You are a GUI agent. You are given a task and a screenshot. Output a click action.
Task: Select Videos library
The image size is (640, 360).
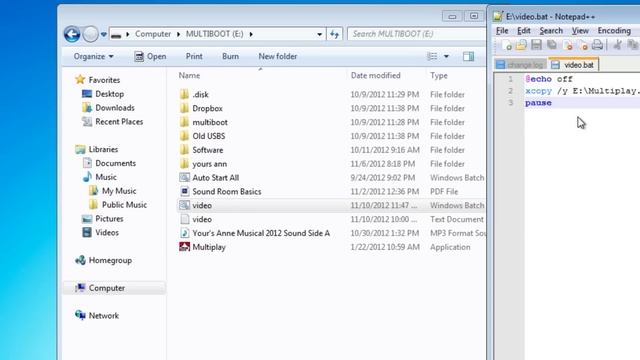(107, 233)
